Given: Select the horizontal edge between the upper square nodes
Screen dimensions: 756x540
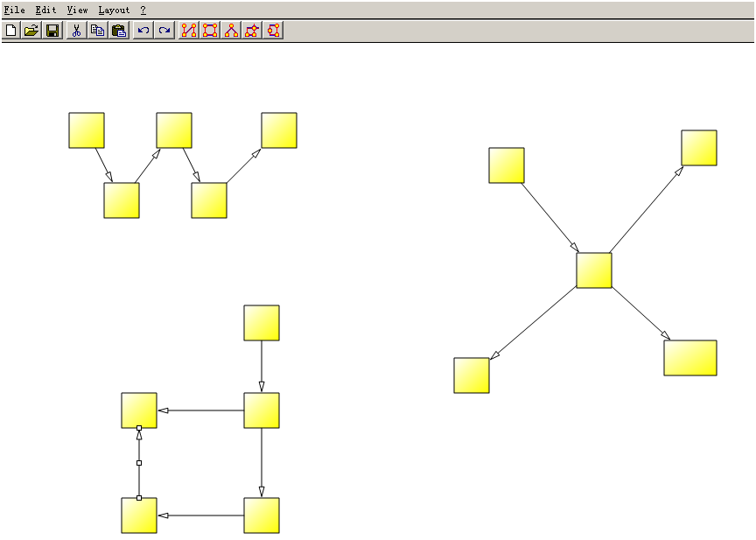Looking at the screenshot, I should 200,410.
